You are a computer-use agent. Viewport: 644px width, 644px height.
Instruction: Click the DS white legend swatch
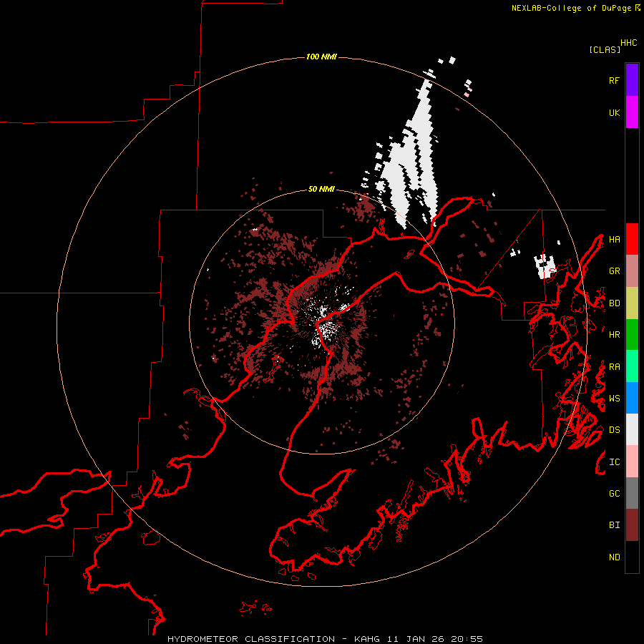pyautogui.click(x=632, y=429)
